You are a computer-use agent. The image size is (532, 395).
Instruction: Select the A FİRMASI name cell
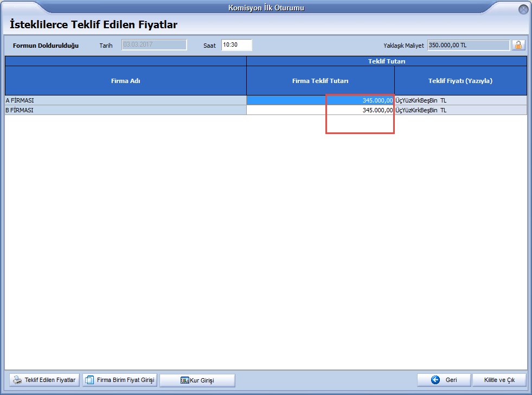click(126, 100)
